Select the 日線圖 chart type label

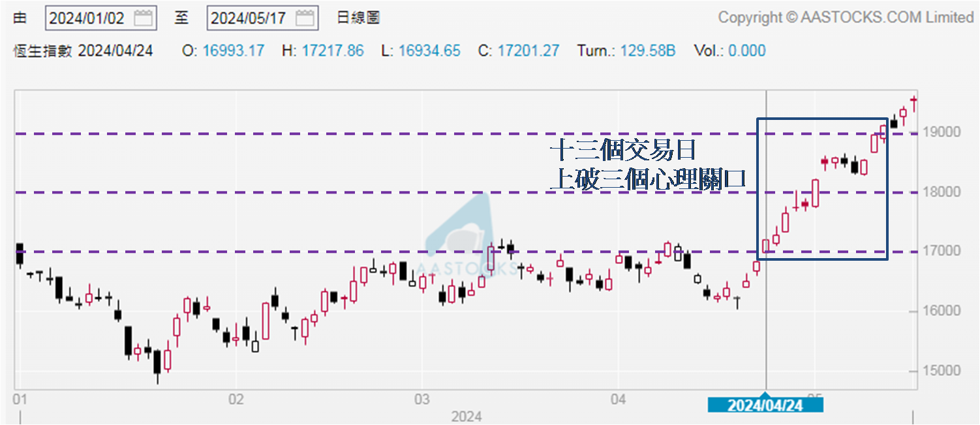point(358,18)
